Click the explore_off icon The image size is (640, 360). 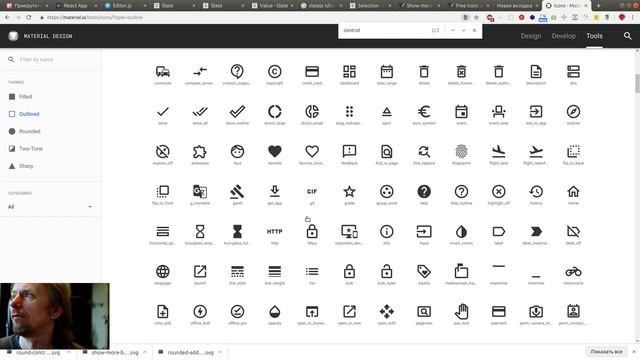click(162, 151)
